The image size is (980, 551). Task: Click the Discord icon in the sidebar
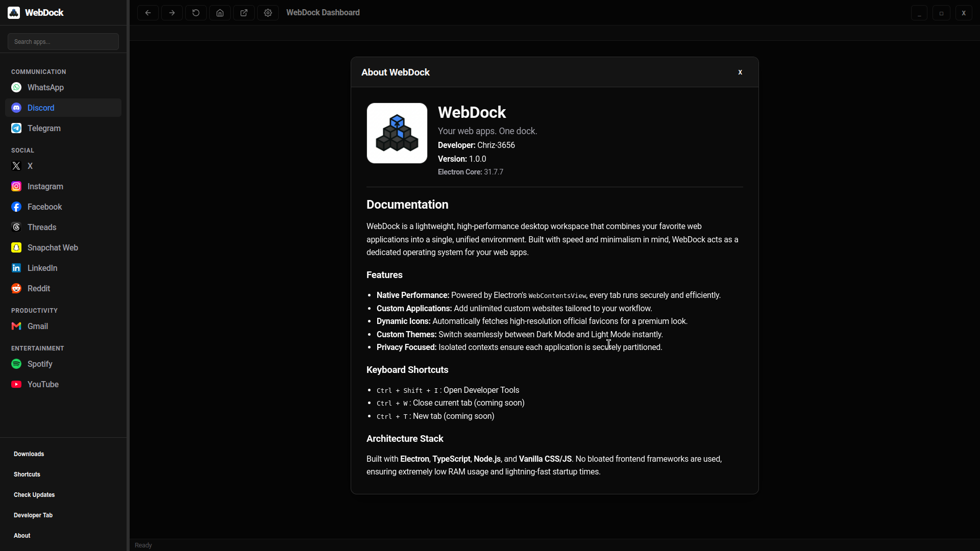click(x=16, y=108)
